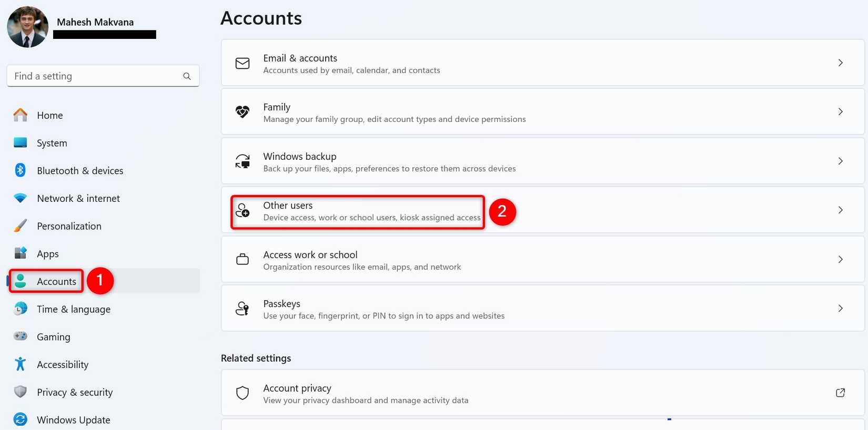
Task: Click the Personalization brush icon
Action: [20, 226]
